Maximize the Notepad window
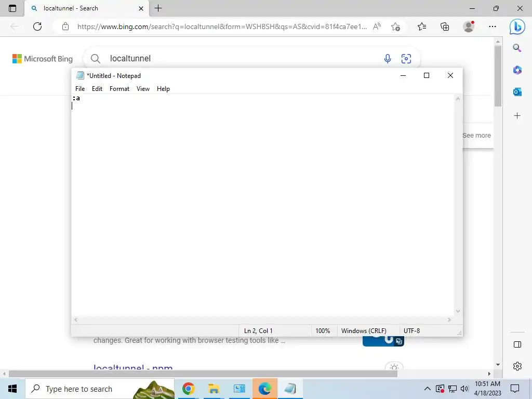The width and height of the screenshot is (532, 399). 427,75
